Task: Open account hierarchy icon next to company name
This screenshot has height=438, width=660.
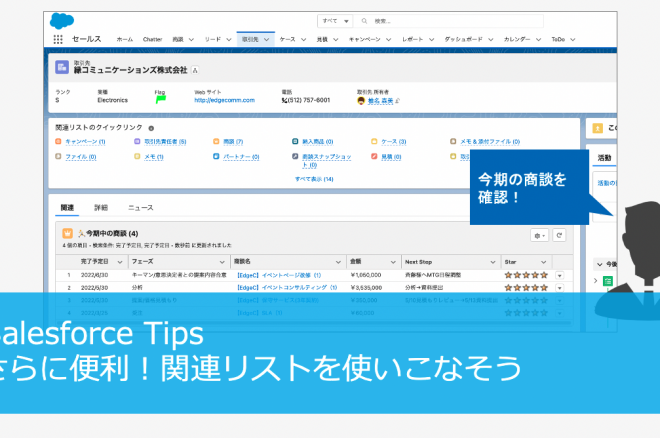Action: 195,70
